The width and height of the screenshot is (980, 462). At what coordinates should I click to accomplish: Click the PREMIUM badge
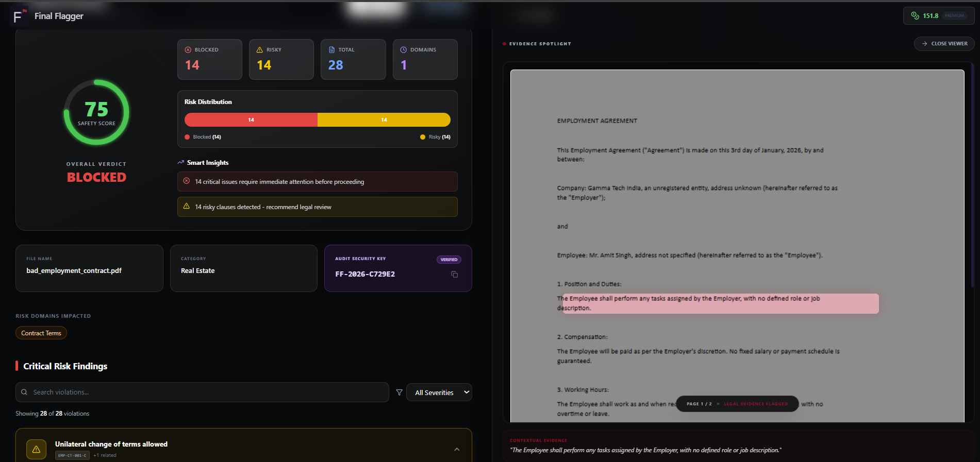click(x=954, y=15)
